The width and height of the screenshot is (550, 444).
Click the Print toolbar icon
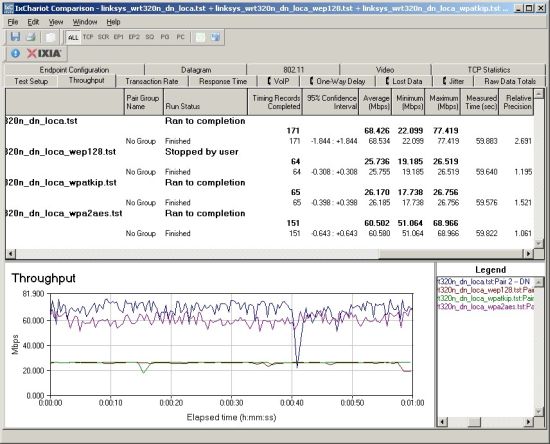tap(32, 37)
